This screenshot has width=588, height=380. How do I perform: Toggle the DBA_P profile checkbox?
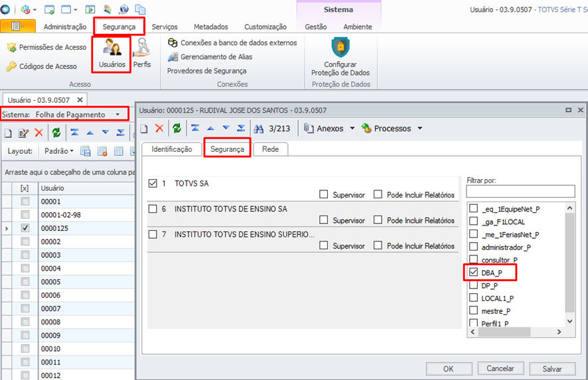(474, 272)
